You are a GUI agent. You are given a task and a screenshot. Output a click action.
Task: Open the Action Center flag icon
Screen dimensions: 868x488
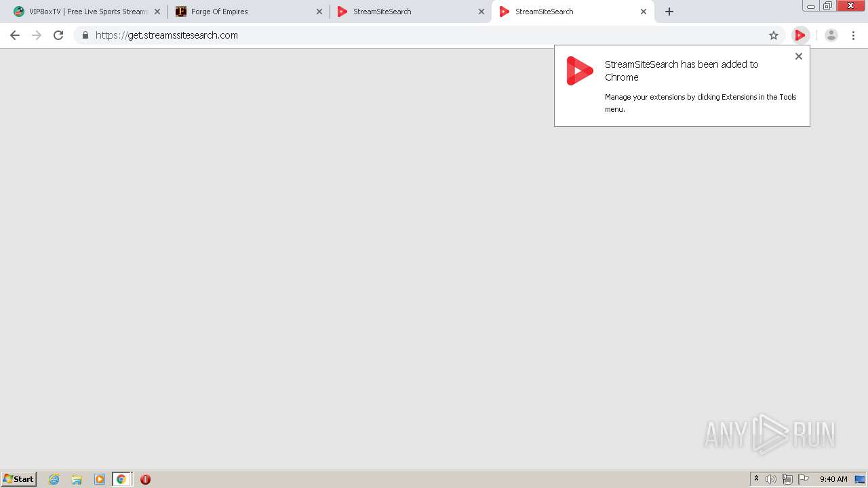tap(804, 479)
